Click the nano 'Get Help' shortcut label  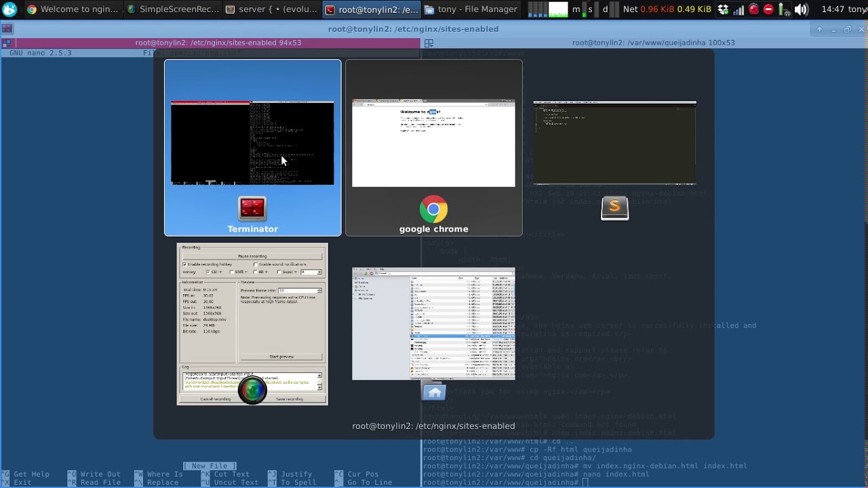(x=31, y=474)
